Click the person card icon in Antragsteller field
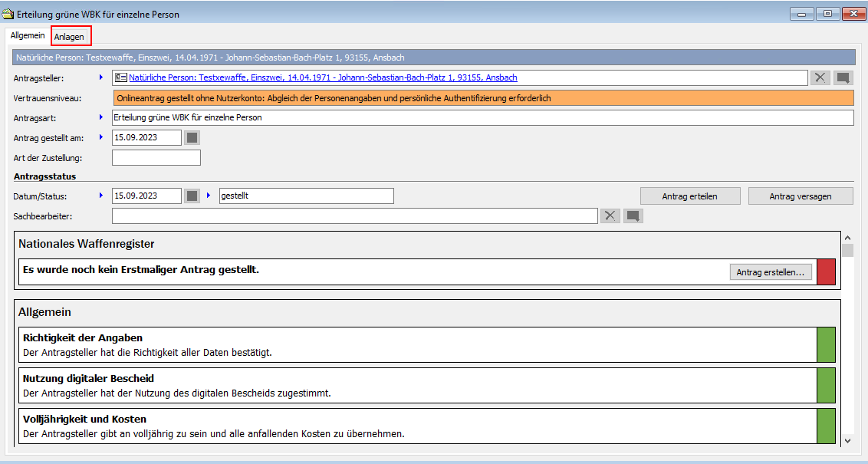The image size is (868, 464). click(x=121, y=77)
